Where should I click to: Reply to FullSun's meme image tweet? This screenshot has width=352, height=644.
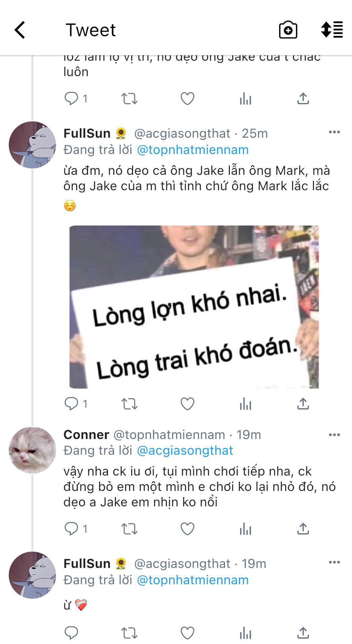[x=71, y=404]
